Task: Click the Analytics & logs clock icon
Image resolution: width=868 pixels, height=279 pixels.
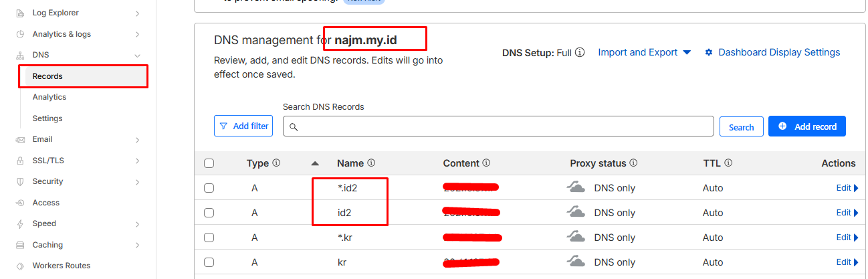Action: 20,34
